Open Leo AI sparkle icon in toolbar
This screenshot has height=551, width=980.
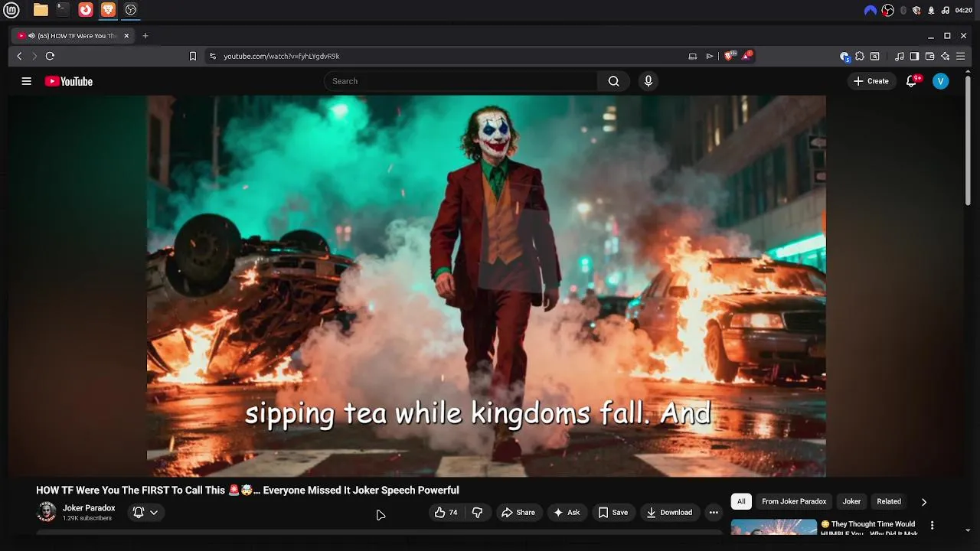[945, 56]
